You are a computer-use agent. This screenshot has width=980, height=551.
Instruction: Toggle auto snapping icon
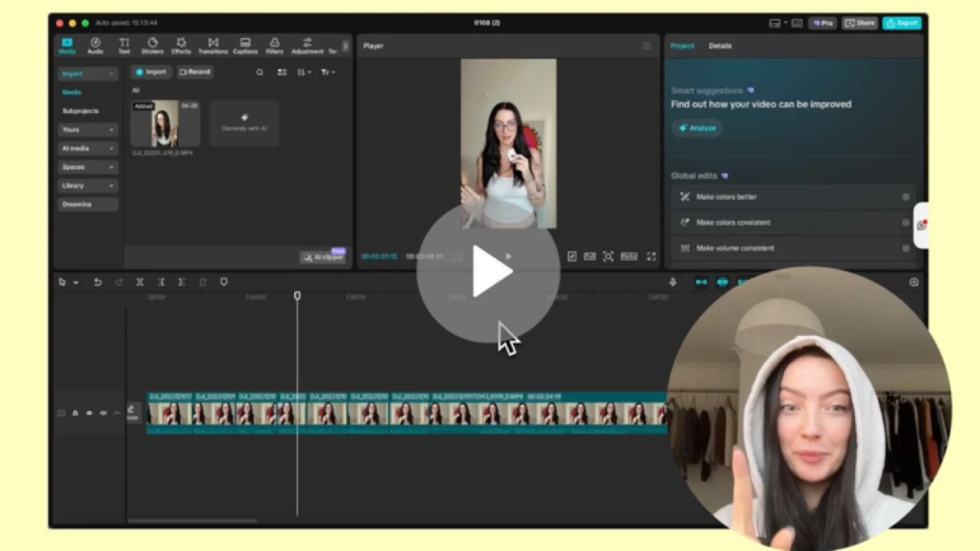click(722, 282)
